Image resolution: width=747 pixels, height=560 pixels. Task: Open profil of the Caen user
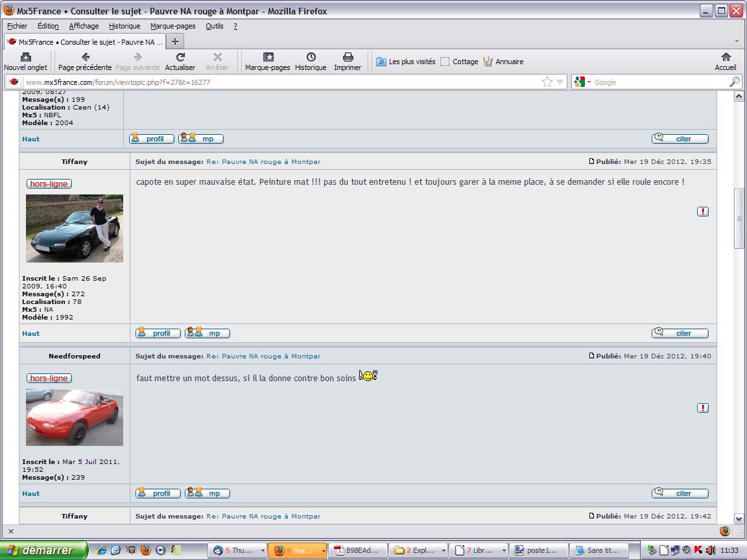point(152,139)
